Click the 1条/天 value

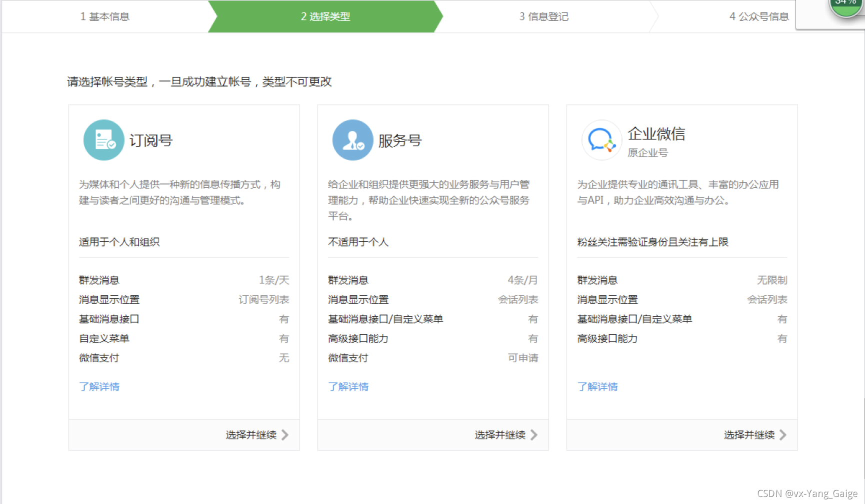coord(274,280)
